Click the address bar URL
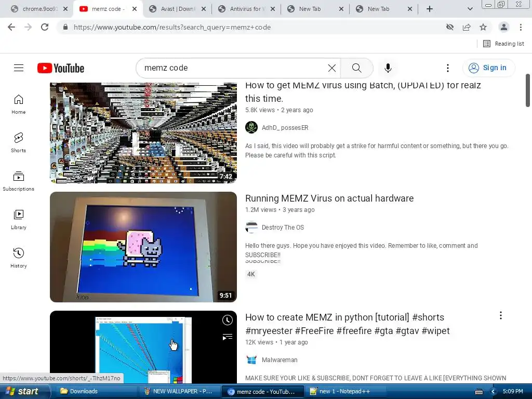The height and width of the screenshot is (399, 532). click(172, 27)
